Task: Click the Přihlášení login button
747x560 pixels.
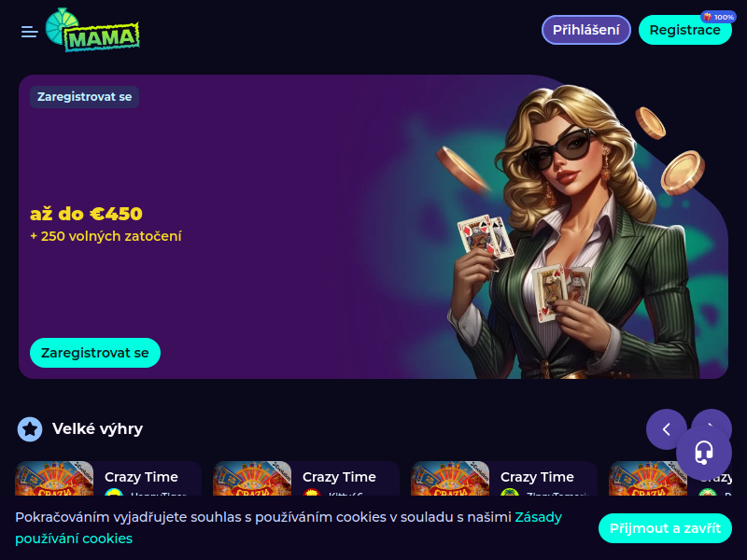Action: 586,30
